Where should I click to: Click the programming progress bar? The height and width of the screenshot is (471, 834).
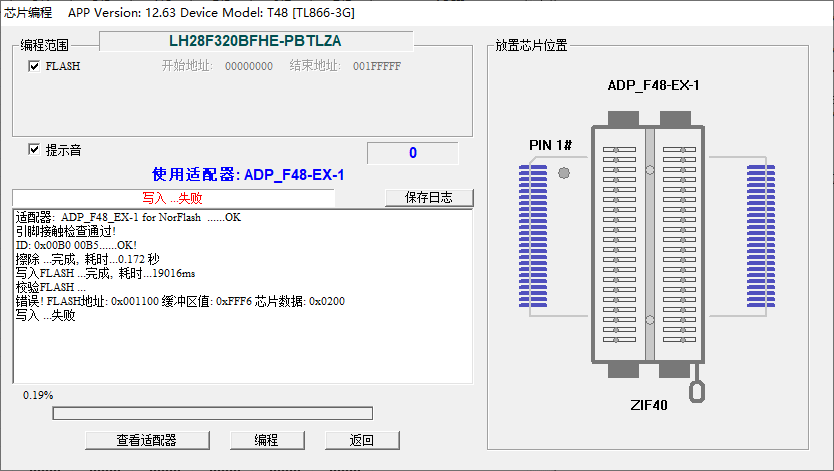coord(212,413)
